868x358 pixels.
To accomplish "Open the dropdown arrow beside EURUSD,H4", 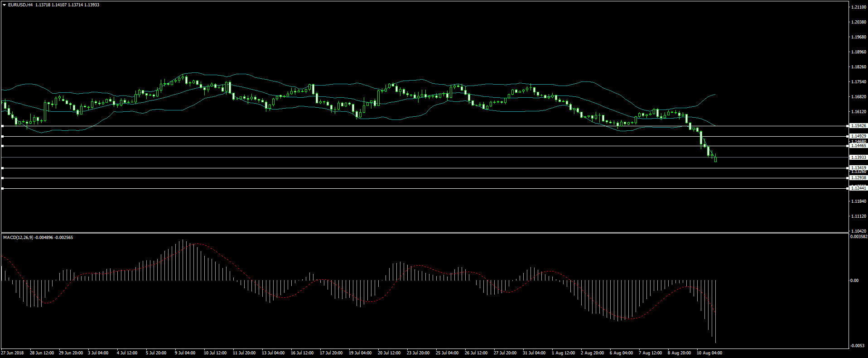I will click(4, 5).
